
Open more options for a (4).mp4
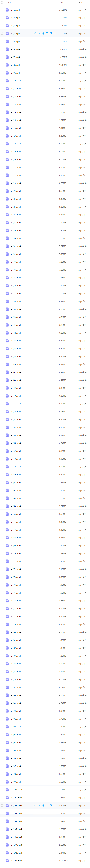click(55, 33)
